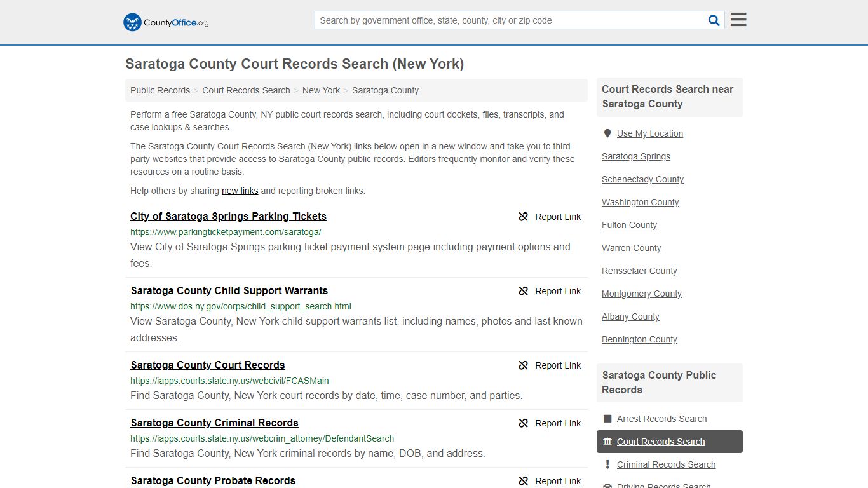The image size is (868, 488).
Task: Click exclamation icon beside Criminal Records Search
Action: click(607, 464)
